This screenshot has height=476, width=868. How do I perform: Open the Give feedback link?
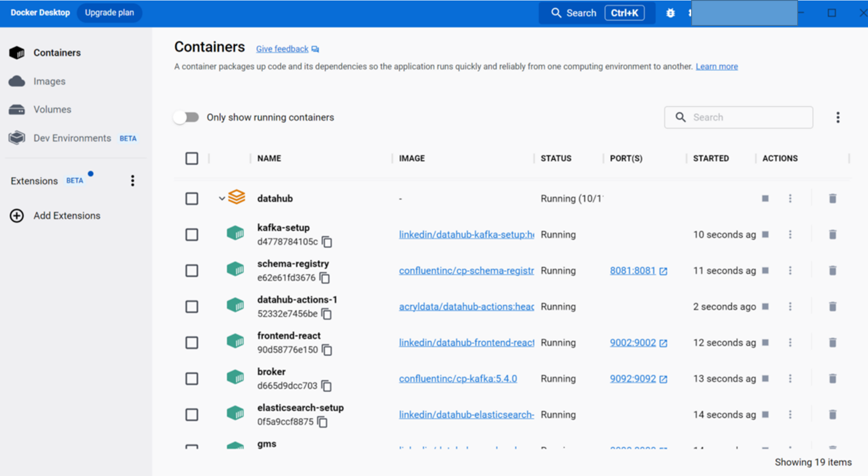click(x=282, y=49)
